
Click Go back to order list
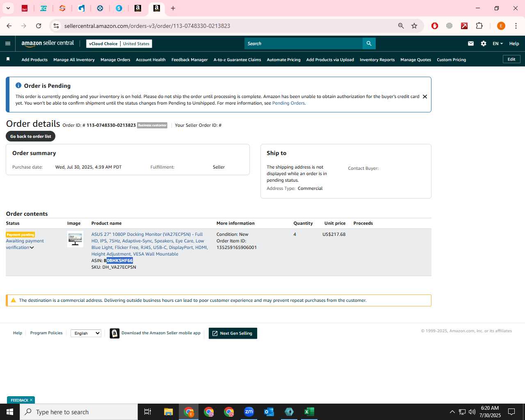[x=31, y=136]
